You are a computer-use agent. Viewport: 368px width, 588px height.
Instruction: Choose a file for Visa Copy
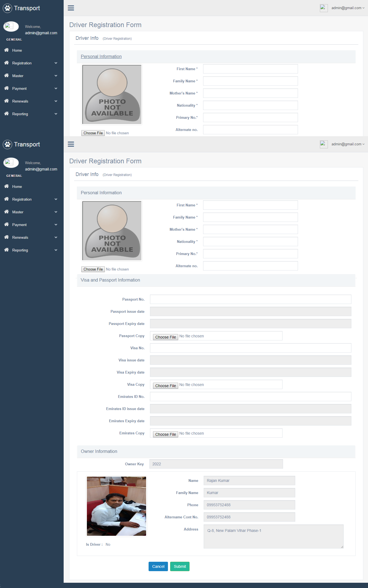(x=165, y=386)
